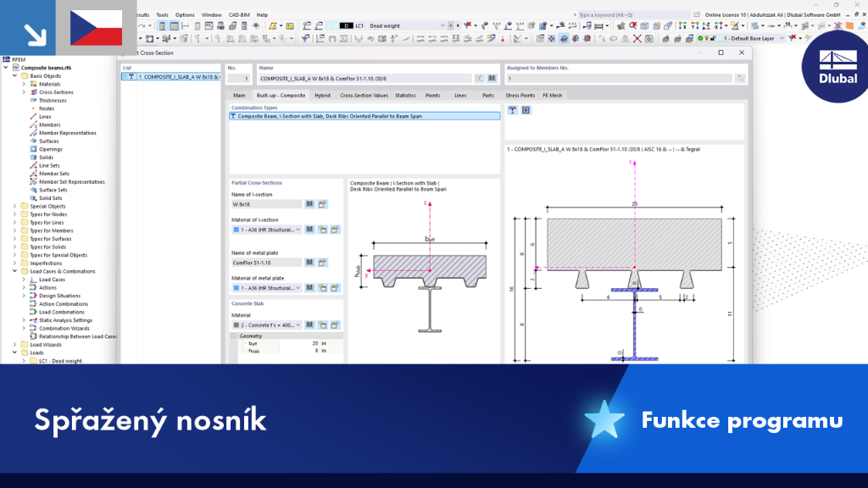This screenshot has height=488, width=868.
Task: Select the Materials item in the navigator
Action: tap(50, 84)
